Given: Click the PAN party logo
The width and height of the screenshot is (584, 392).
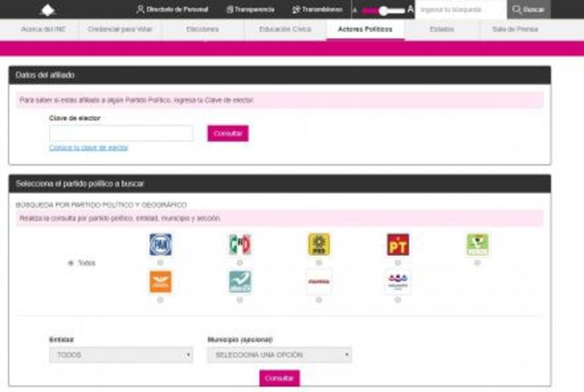Looking at the screenshot, I should pyautogui.click(x=160, y=245).
